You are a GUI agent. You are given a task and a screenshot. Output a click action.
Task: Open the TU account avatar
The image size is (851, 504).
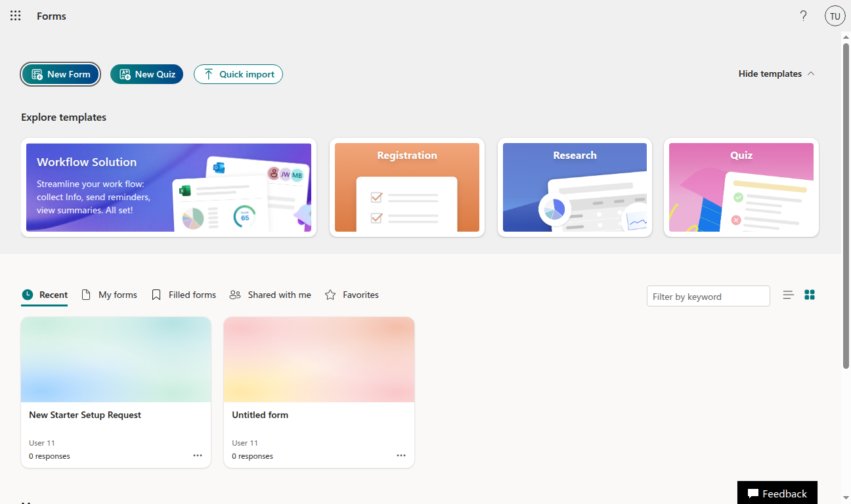(x=835, y=16)
